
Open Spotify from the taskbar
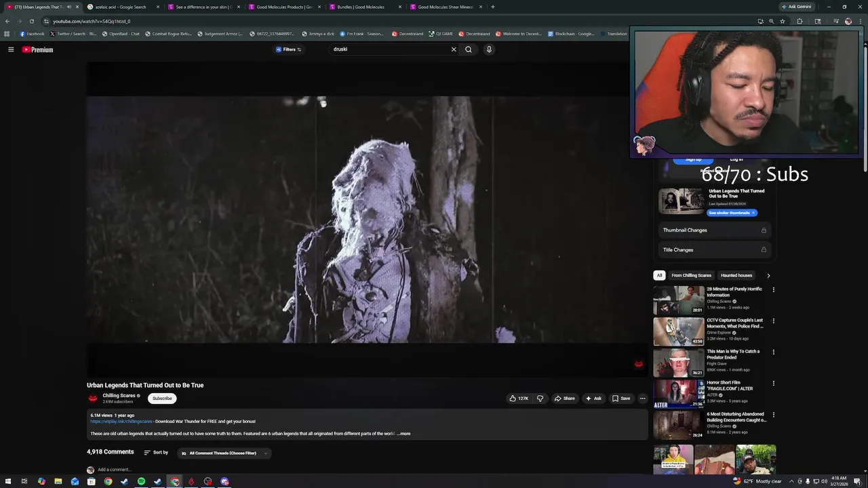click(141, 481)
